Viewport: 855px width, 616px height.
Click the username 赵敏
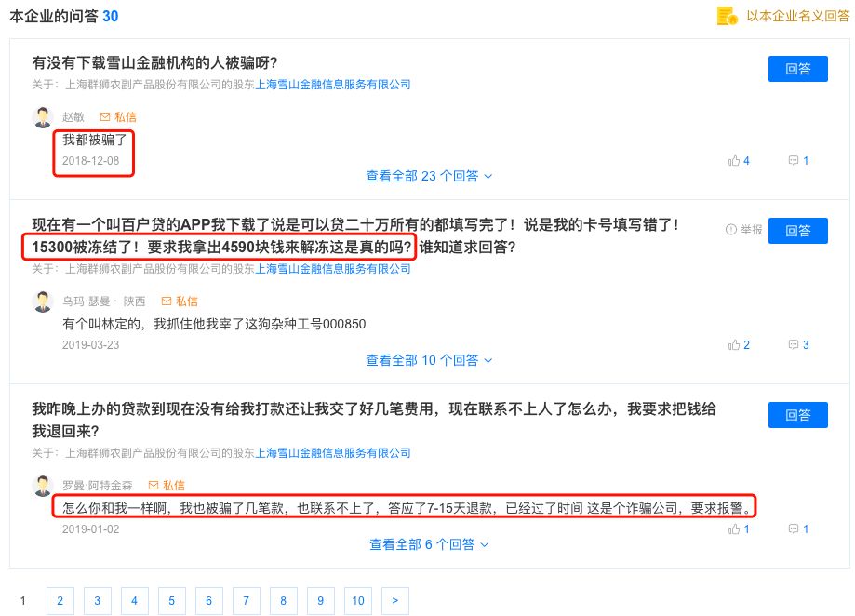pos(73,117)
